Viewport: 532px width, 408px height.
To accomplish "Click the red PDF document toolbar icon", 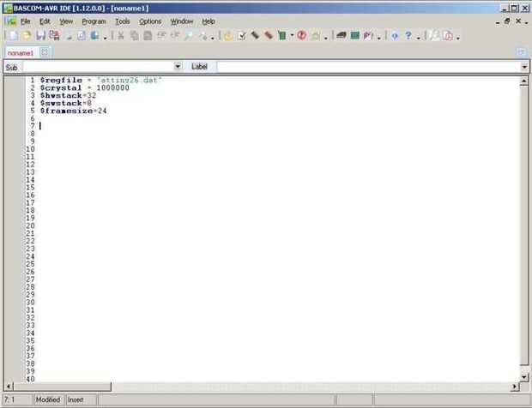I will tap(449, 36).
